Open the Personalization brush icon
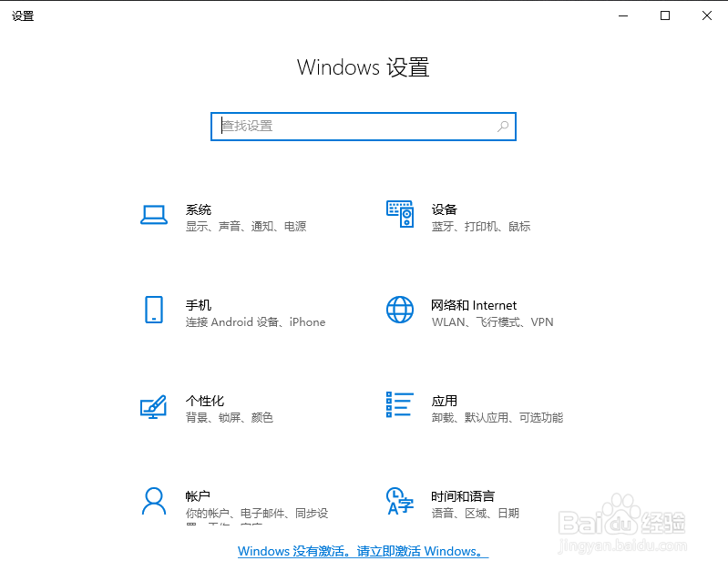Screen dimensions: 728x571 154,406
